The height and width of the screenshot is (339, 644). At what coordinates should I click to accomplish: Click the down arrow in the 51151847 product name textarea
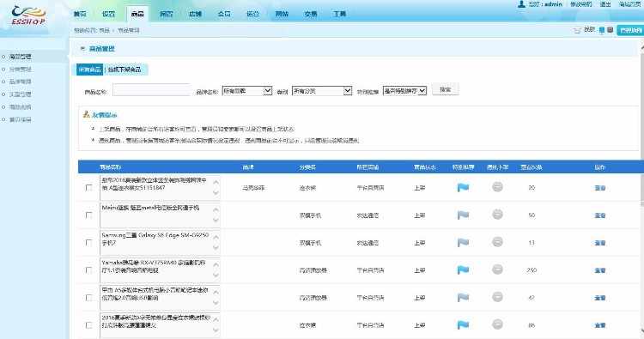(216, 193)
